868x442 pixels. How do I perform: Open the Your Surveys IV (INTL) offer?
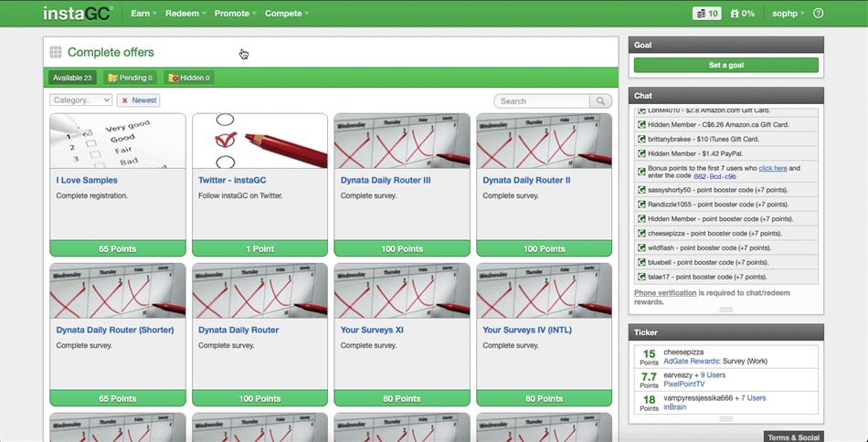pos(527,330)
